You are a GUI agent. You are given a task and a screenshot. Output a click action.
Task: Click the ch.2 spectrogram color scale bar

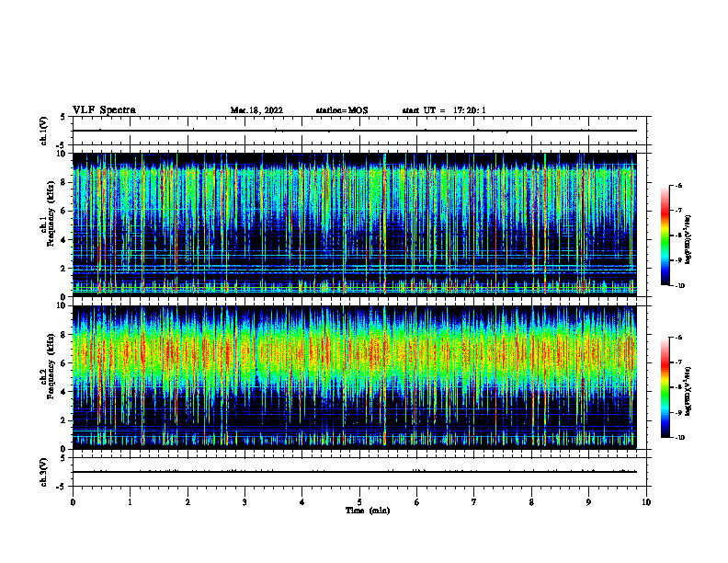[665, 387]
